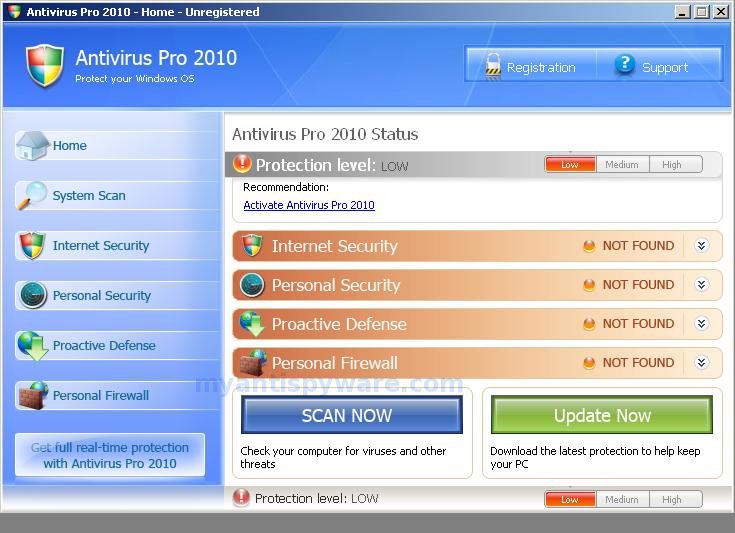This screenshot has width=735, height=533.
Task: Open the Support button
Action: pos(659,65)
